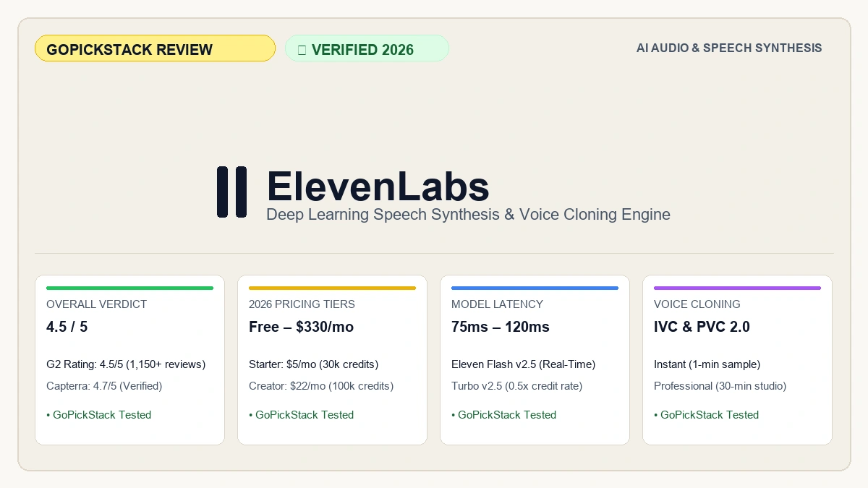Click GoPickStack Tested in Overall Verdict card
Viewport: 868px width, 488px height.
(x=98, y=415)
